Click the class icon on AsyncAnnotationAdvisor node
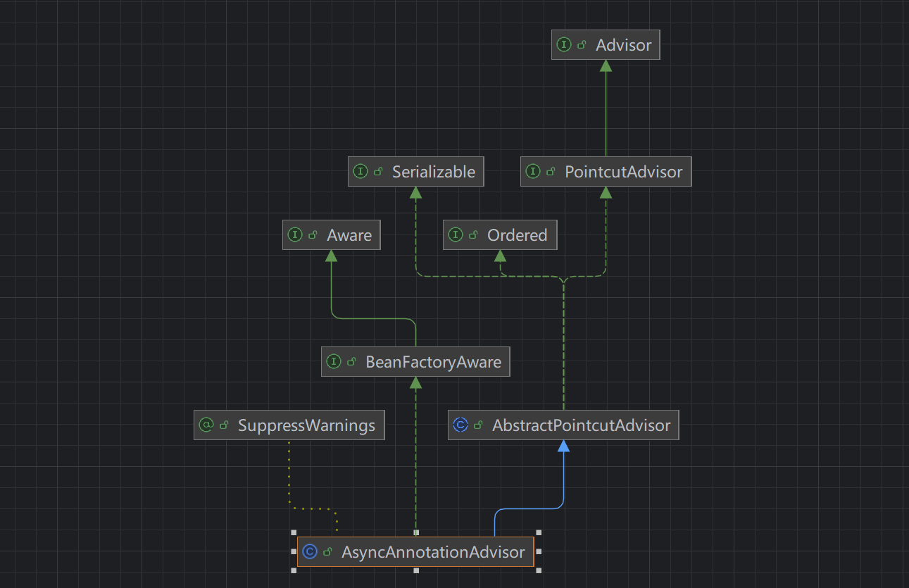Screen dimensions: 909x588 pyautogui.click(x=309, y=552)
